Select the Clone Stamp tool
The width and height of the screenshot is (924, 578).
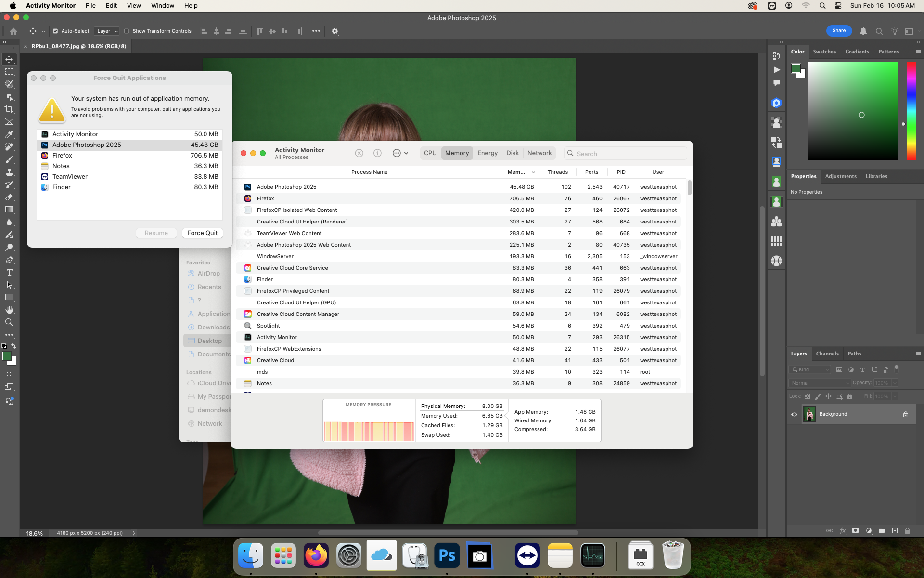click(x=9, y=172)
